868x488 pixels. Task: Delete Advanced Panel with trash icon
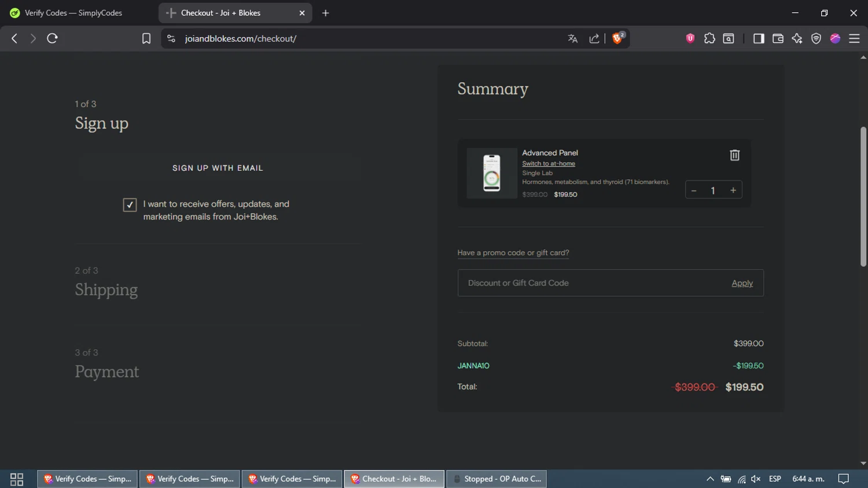[x=734, y=155]
